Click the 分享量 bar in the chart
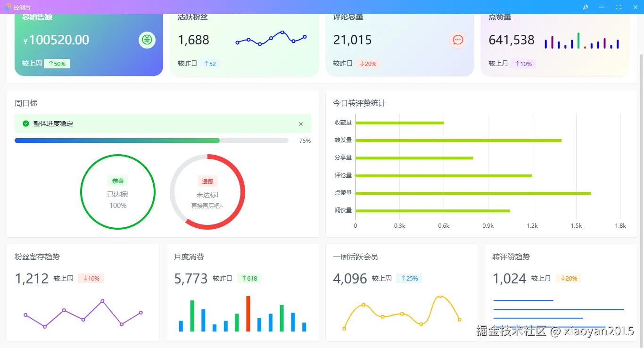 pos(414,158)
